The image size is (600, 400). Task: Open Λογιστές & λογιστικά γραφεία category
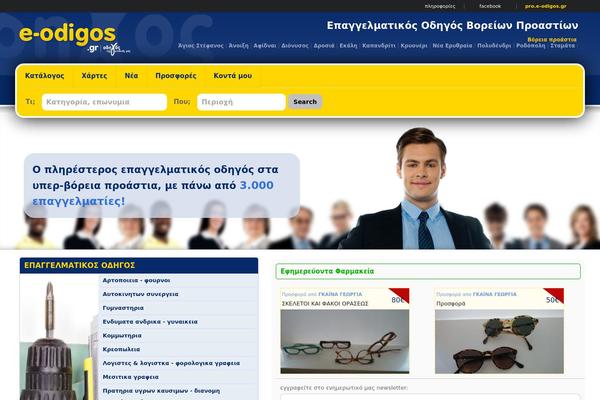171,363
